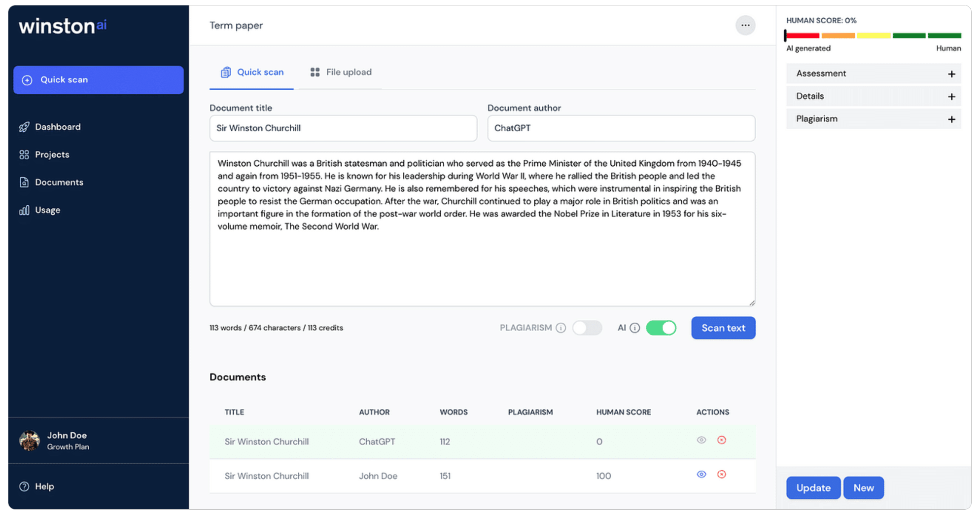
Task: Click the Dashboard rocket icon
Action: tap(24, 127)
